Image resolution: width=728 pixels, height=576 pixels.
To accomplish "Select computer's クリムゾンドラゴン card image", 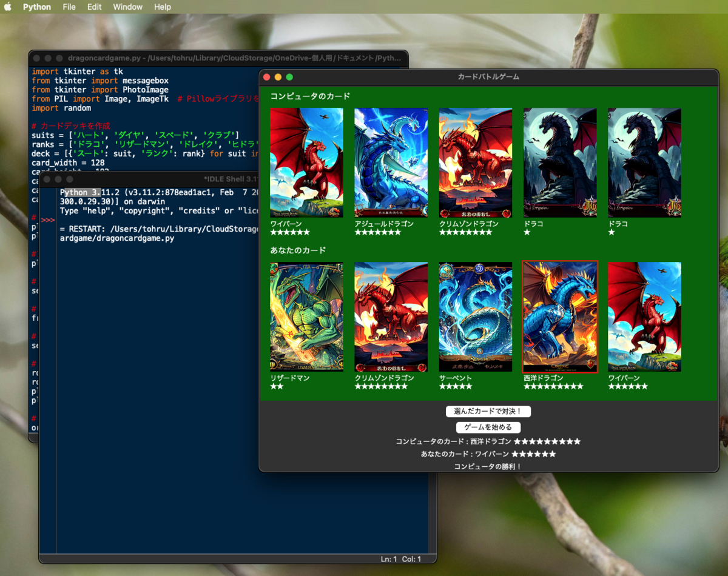I will (x=475, y=162).
